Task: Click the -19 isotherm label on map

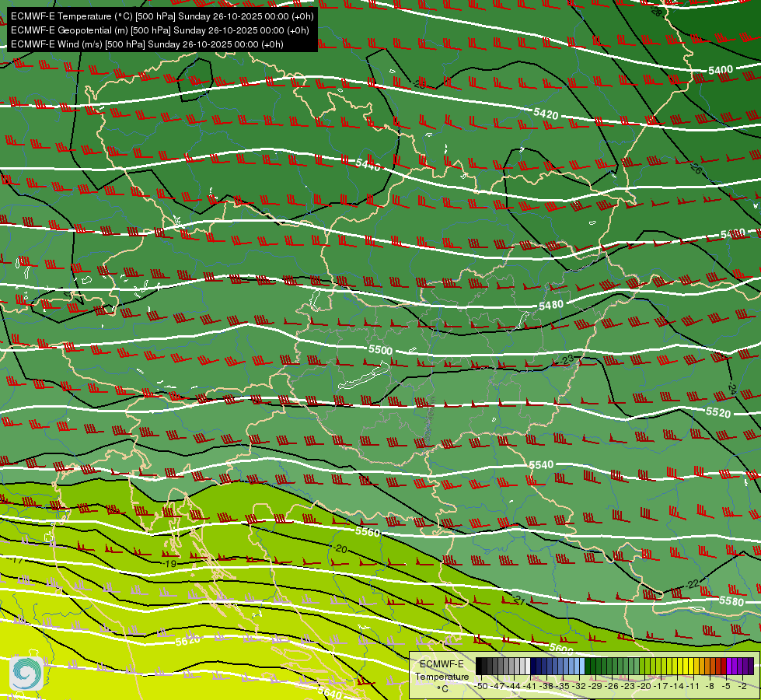Action: click(170, 564)
